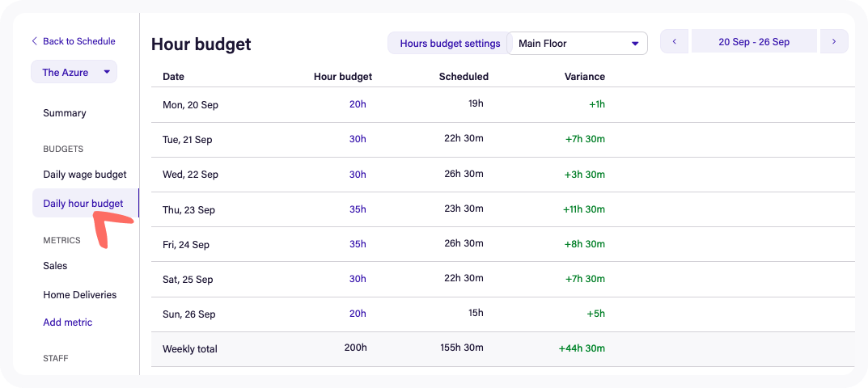The image size is (868, 388).
Task: Go to previous week using left arrow
Action: (x=674, y=42)
